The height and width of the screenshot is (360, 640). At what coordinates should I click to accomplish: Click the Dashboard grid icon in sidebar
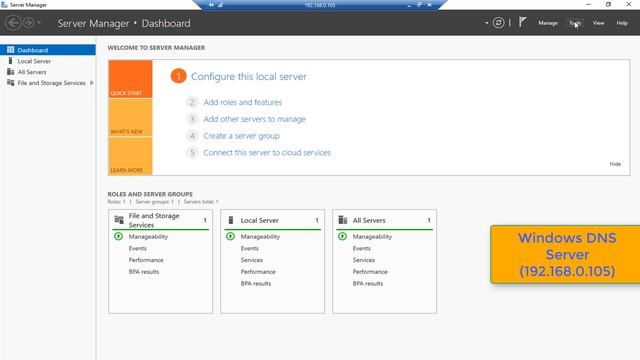(11, 50)
